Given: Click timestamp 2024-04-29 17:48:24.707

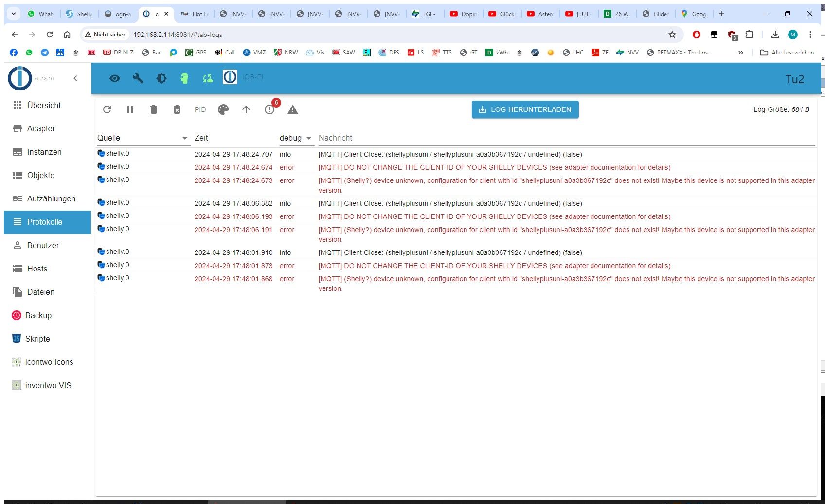Looking at the screenshot, I should [x=233, y=154].
